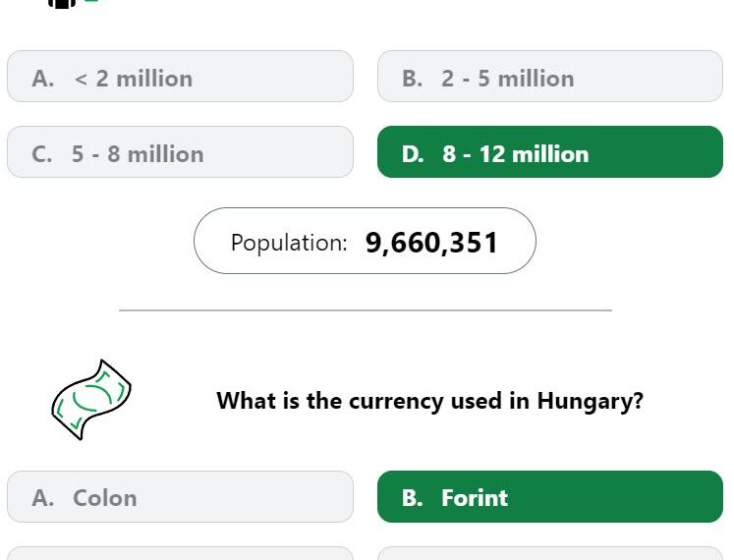Click the Hungary currency question text

[429, 401]
